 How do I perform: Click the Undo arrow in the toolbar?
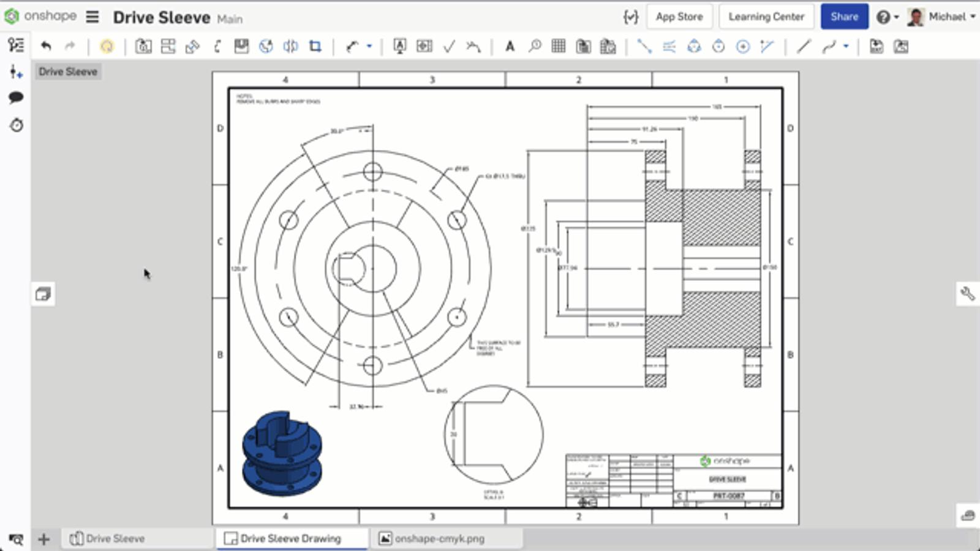pyautogui.click(x=46, y=47)
